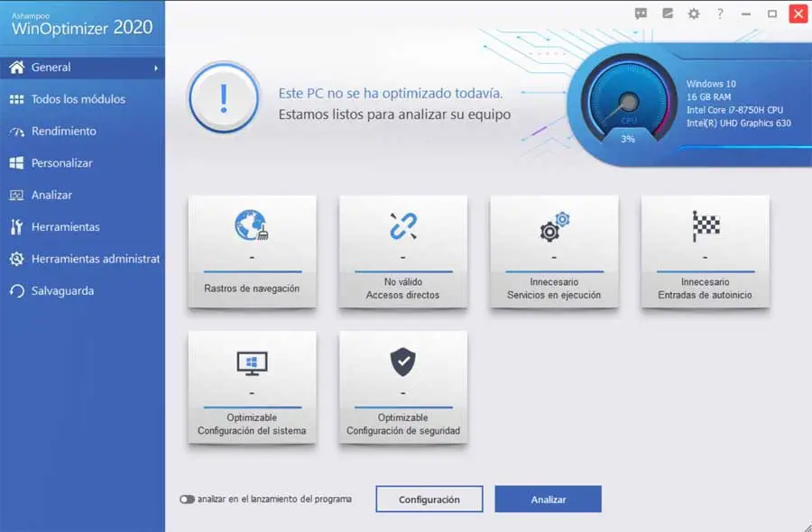
Task: Click the broken chain link icon
Action: pyautogui.click(x=403, y=226)
